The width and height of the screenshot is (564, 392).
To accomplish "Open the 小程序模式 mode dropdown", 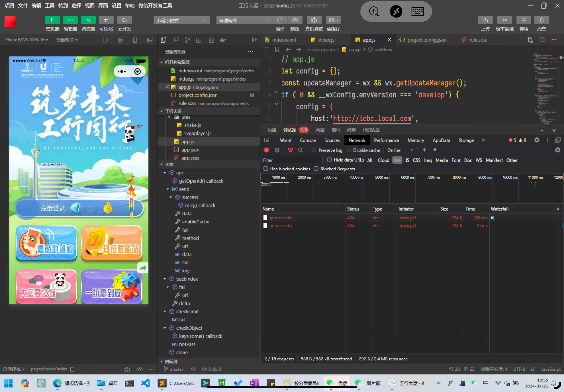I will click(x=181, y=20).
